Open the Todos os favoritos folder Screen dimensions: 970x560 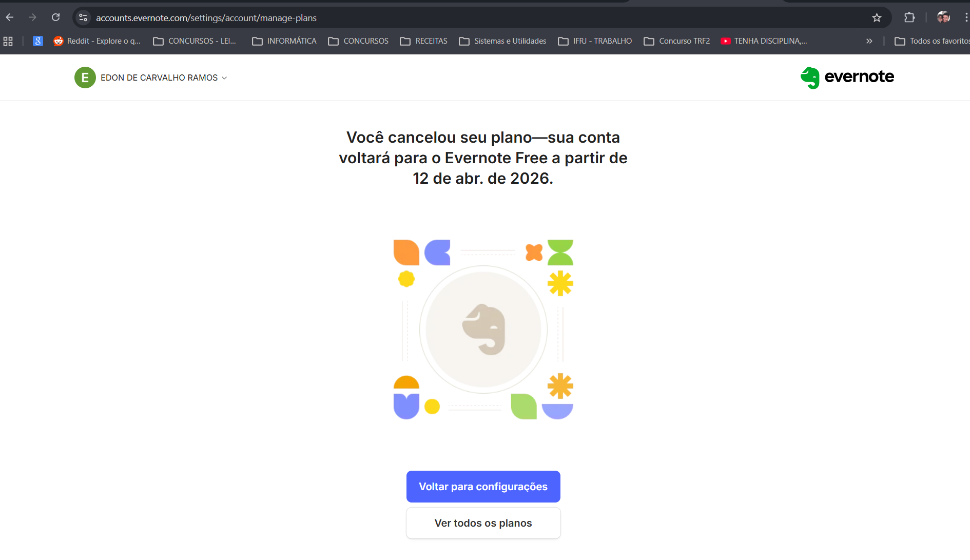pos(932,41)
